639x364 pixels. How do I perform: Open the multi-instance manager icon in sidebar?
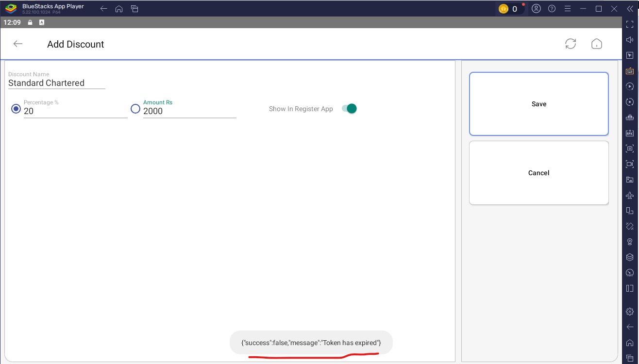(x=630, y=117)
